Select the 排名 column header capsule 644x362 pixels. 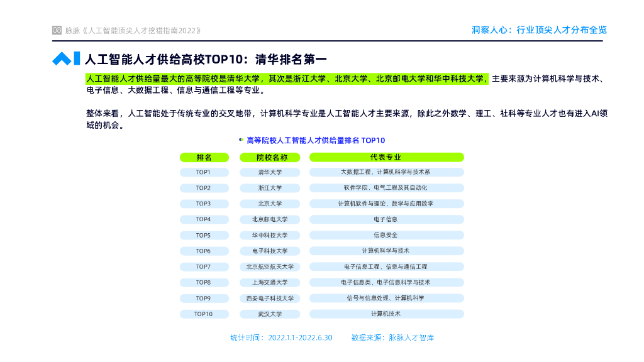(x=204, y=156)
